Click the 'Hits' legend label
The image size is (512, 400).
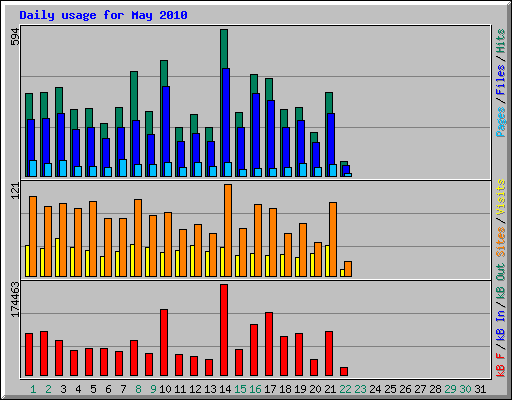point(500,41)
